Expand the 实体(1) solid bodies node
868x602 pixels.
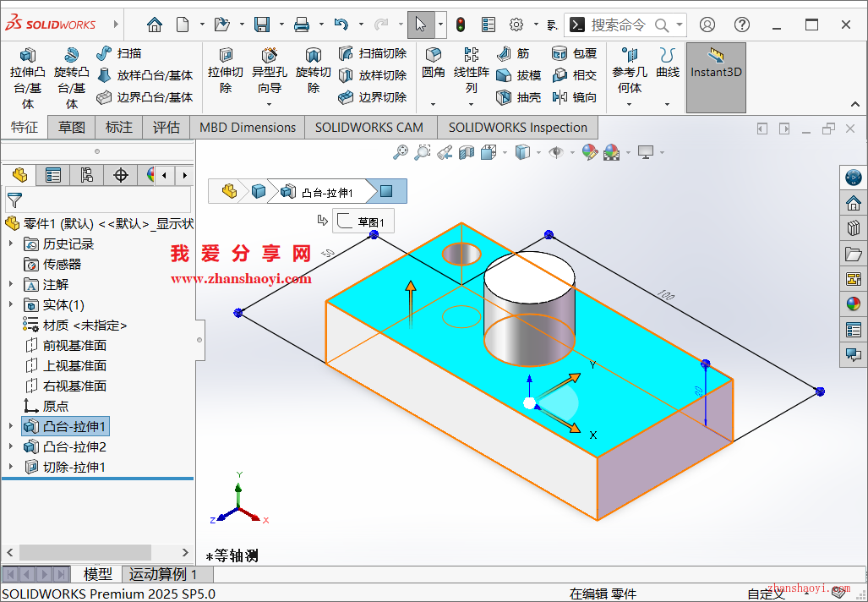[x=11, y=304]
